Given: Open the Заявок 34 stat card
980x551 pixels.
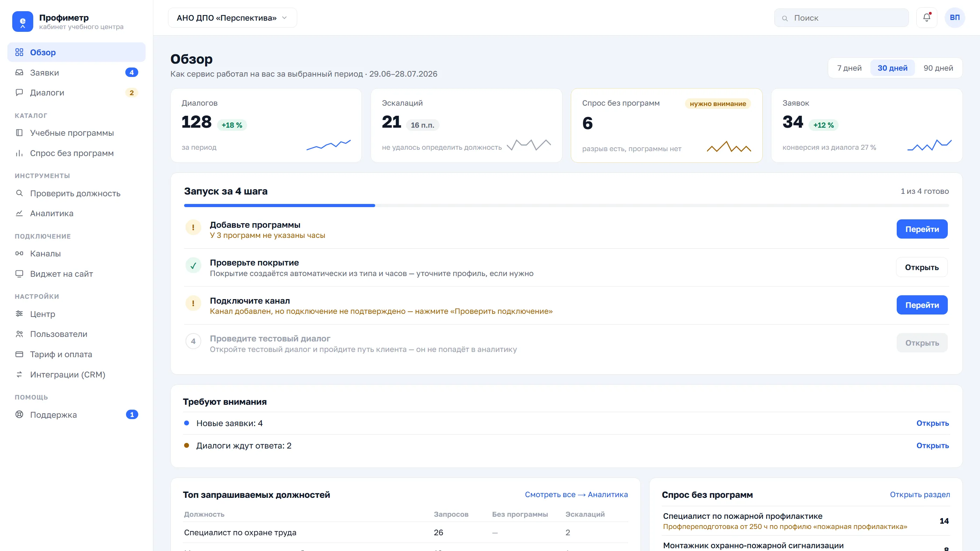Looking at the screenshot, I should click(x=867, y=126).
